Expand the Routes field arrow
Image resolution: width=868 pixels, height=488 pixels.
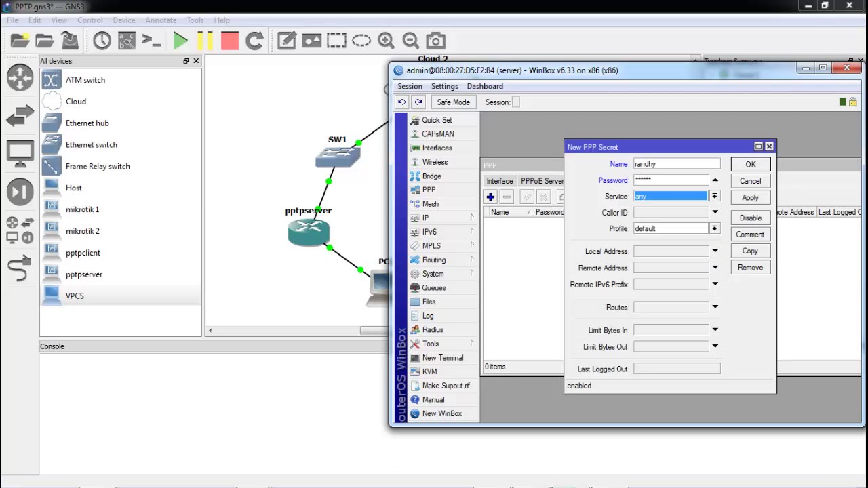coord(715,307)
